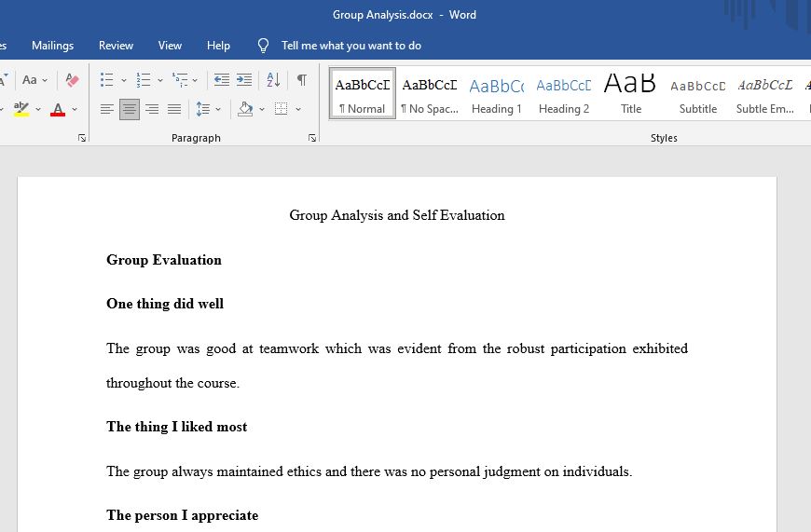Image resolution: width=811 pixels, height=532 pixels.
Task: Open the View tab
Action: pos(170,46)
